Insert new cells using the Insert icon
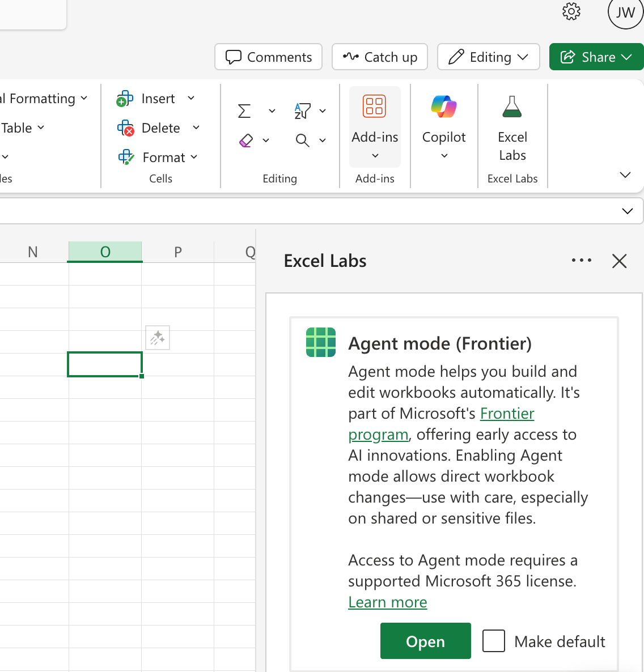Screen dimensions: 644x672 coord(125,99)
